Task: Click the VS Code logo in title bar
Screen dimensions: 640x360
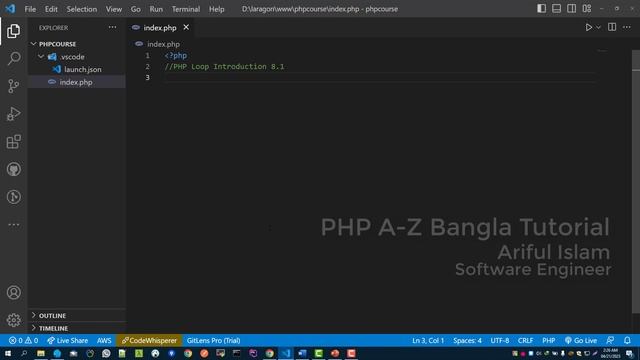Action: pos(10,9)
